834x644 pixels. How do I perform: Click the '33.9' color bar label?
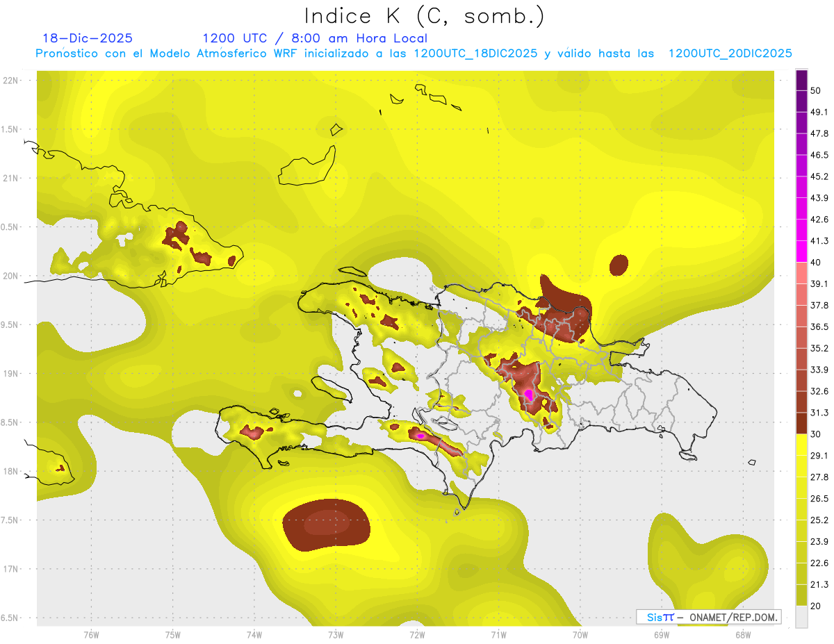click(819, 370)
